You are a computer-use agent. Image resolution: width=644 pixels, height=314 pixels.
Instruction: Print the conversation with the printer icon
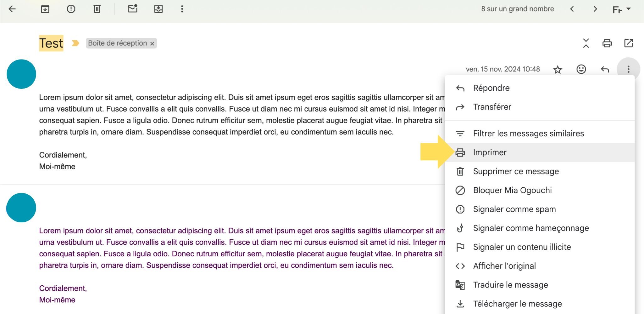coord(607,43)
